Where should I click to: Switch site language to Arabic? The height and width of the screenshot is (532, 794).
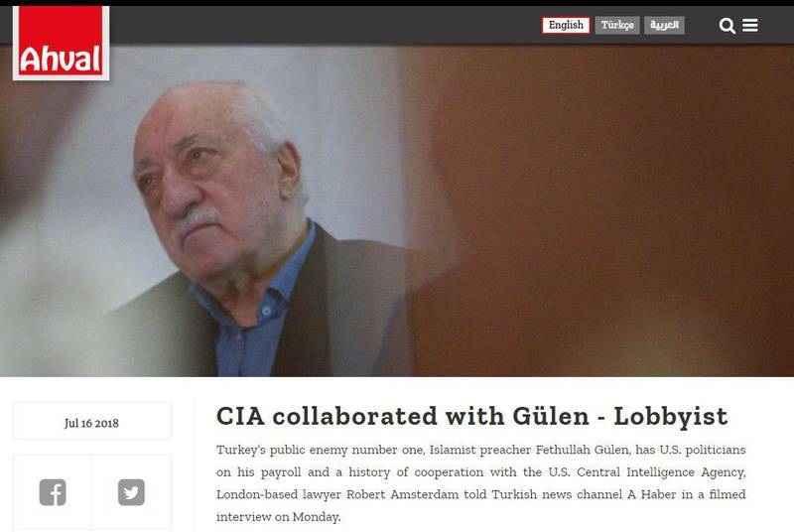pyautogui.click(x=664, y=25)
